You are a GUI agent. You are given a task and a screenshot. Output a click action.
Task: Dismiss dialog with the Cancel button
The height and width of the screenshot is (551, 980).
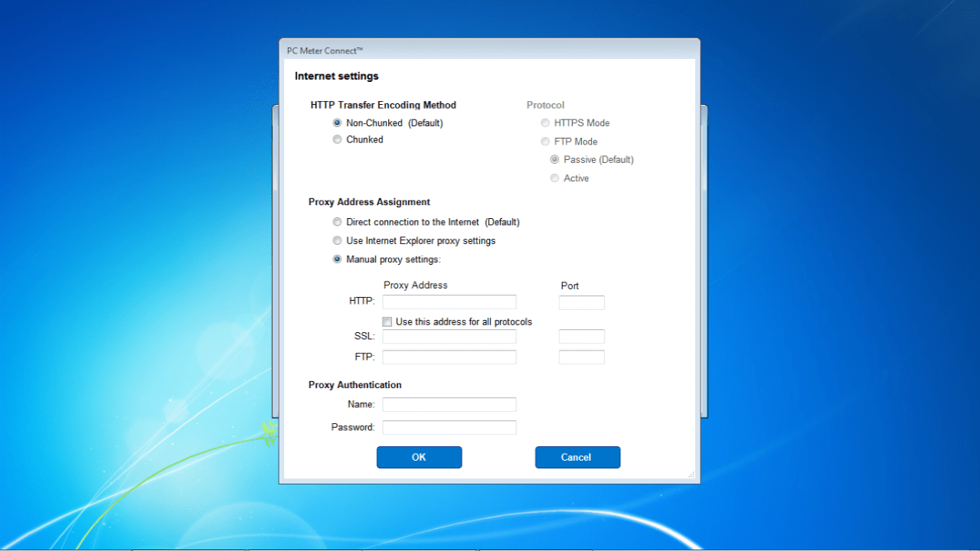tap(577, 457)
